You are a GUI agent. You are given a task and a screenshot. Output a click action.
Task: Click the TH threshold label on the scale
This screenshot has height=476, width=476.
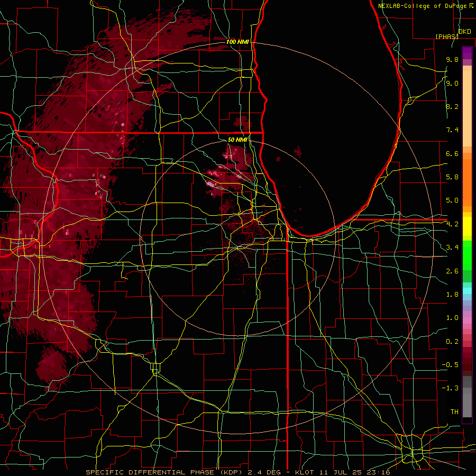(454, 412)
